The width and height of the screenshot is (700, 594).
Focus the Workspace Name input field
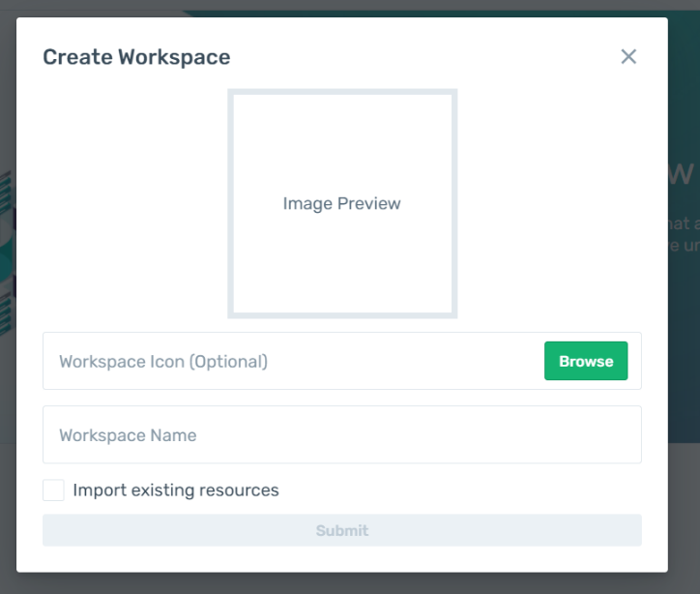342,434
